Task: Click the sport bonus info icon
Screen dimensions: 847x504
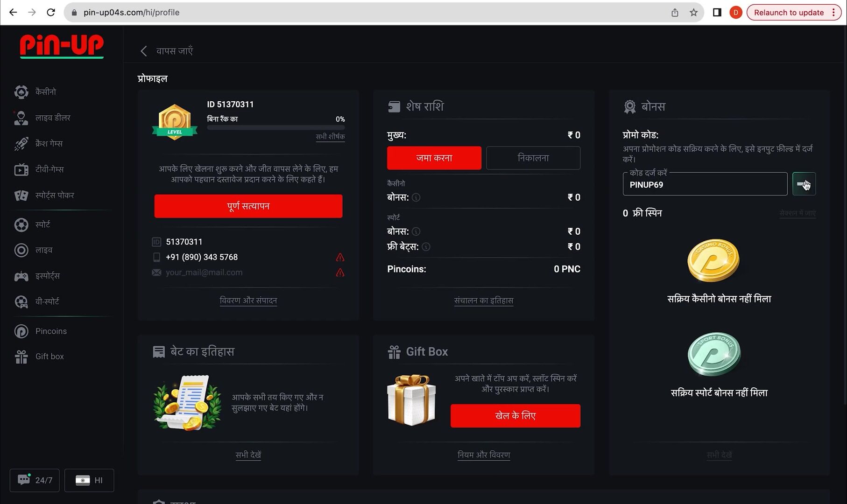Action: [x=416, y=231]
